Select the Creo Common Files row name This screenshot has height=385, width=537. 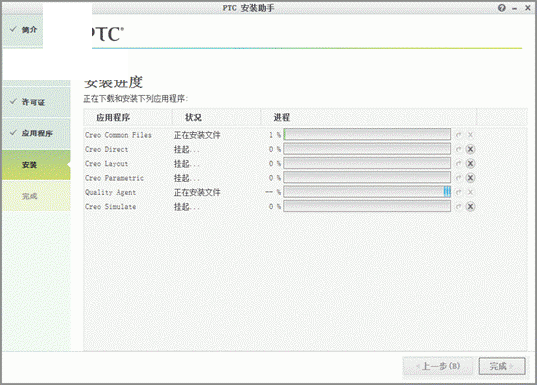(118, 135)
